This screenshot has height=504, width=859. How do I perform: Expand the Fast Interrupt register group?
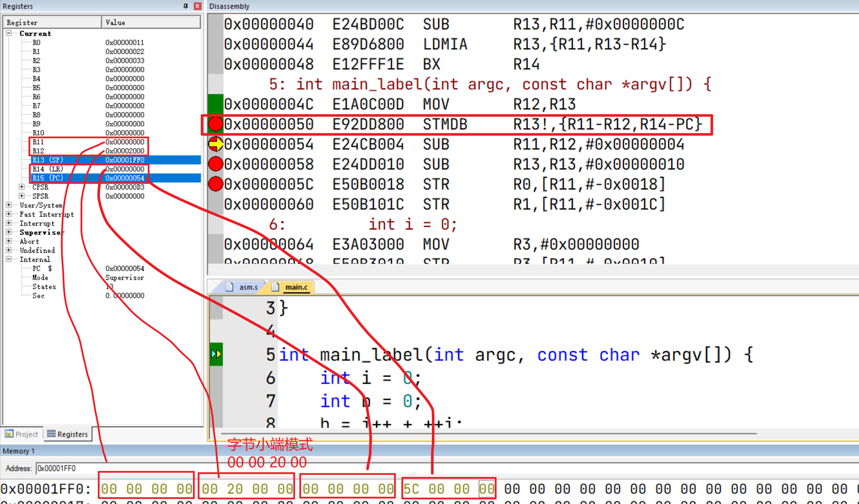coord(9,214)
